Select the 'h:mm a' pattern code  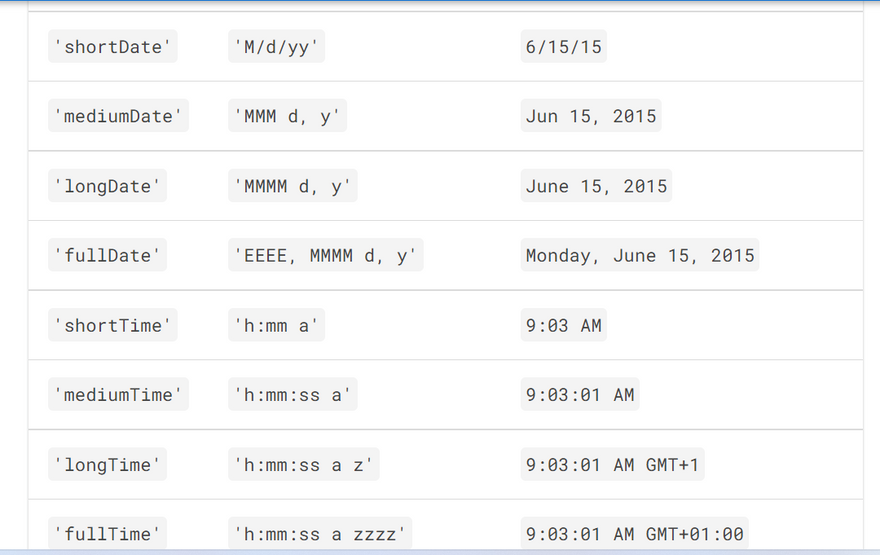pos(276,325)
